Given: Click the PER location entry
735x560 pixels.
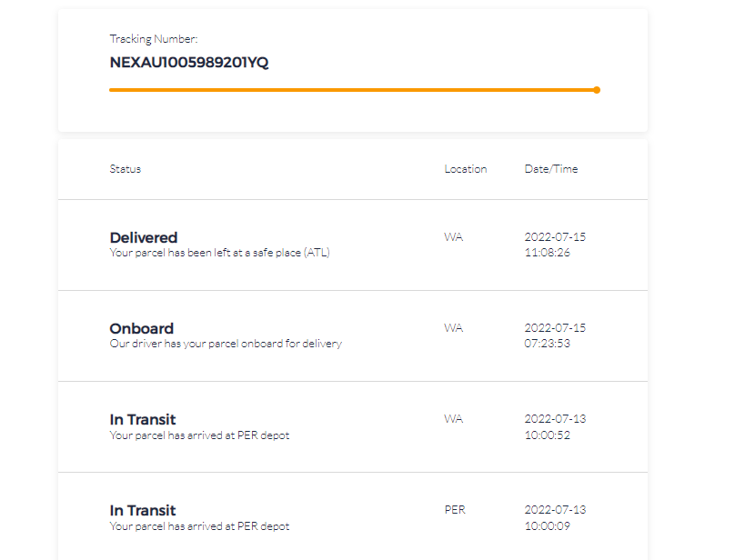Looking at the screenshot, I should (x=455, y=510).
